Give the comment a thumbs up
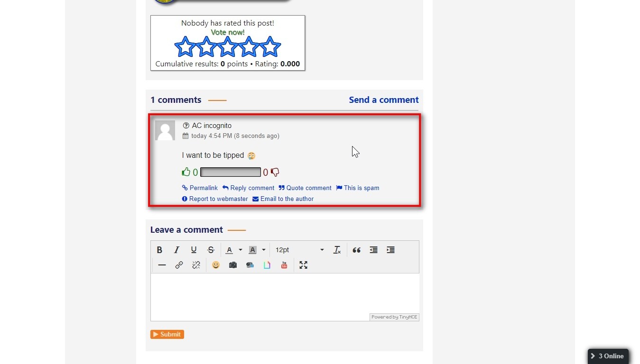Image resolution: width=640 pixels, height=364 pixels. (186, 172)
